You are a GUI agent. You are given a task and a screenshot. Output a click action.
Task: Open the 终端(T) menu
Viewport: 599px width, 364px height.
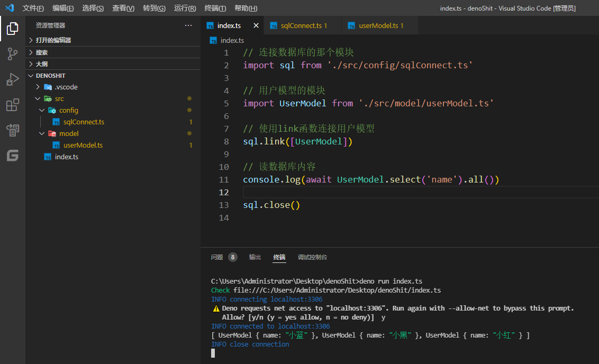(x=215, y=8)
